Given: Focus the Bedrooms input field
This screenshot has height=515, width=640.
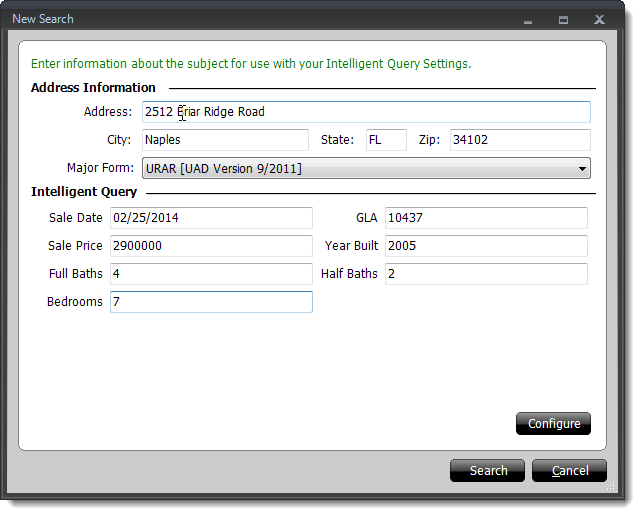Looking at the screenshot, I should (x=210, y=302).
